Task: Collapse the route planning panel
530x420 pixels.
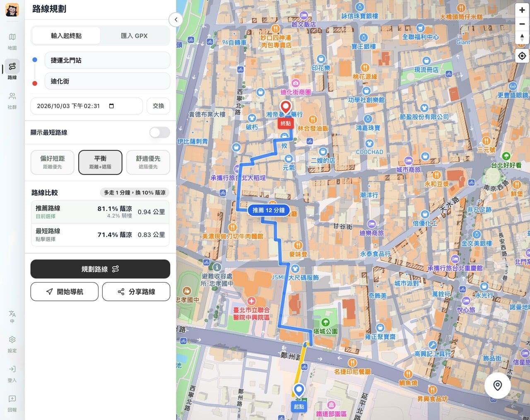Action: 176,19
